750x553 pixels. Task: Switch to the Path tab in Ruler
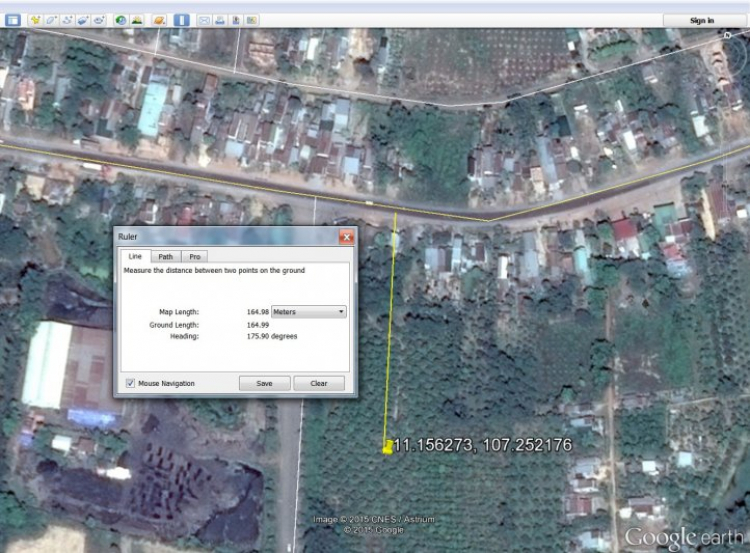point(165,256)
